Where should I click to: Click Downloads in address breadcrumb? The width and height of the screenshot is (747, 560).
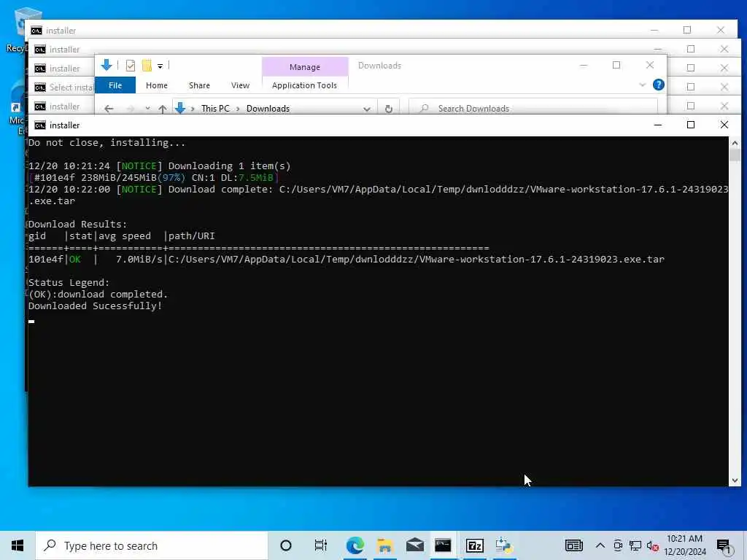coord(268,109)
